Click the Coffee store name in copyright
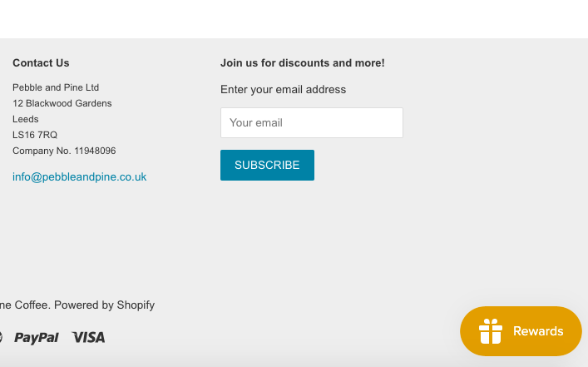Screen dimensions: 588x367 (x=25, y=305)
